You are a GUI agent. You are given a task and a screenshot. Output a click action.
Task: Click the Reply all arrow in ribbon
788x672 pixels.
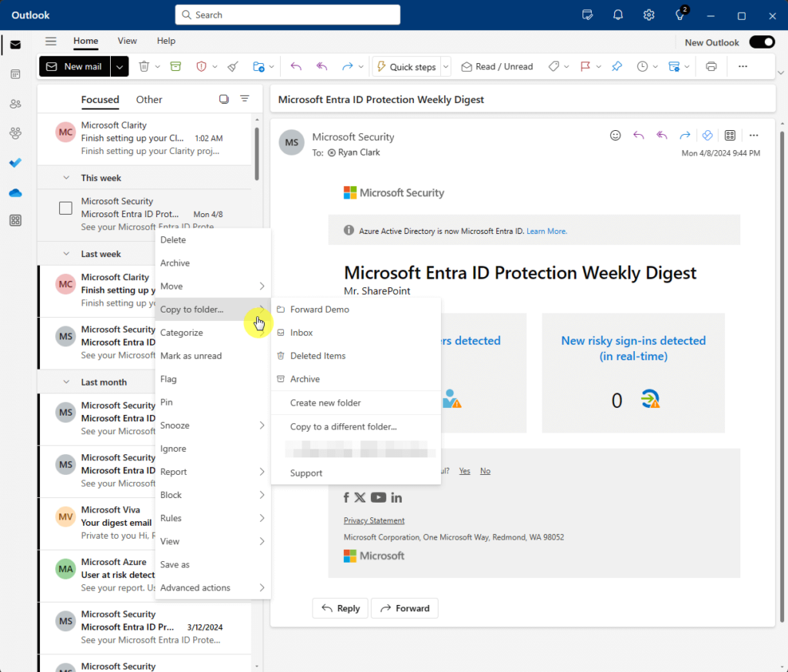click(322, 66)
